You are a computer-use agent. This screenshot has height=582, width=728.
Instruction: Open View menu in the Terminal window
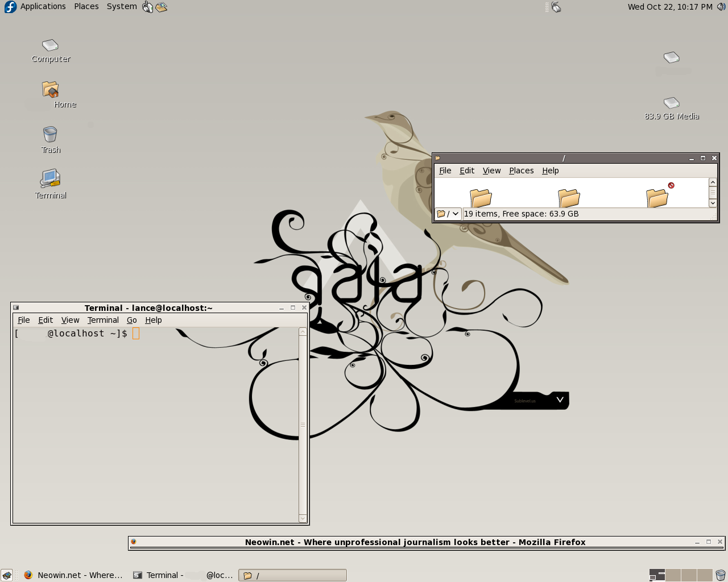(71, 320)
